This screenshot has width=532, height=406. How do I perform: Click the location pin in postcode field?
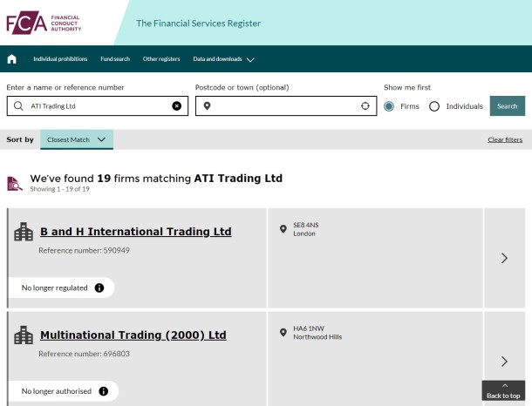click(x=207, y=106)
